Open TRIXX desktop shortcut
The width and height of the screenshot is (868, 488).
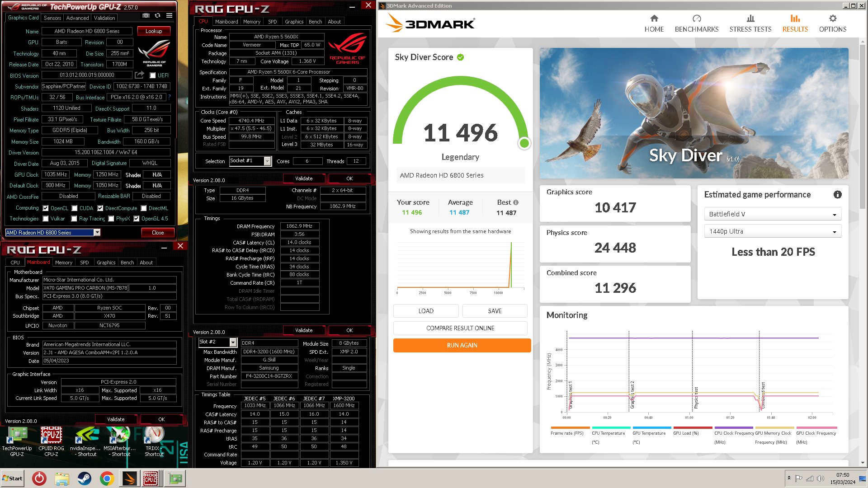pyautogui.click(x=154, y=441)
